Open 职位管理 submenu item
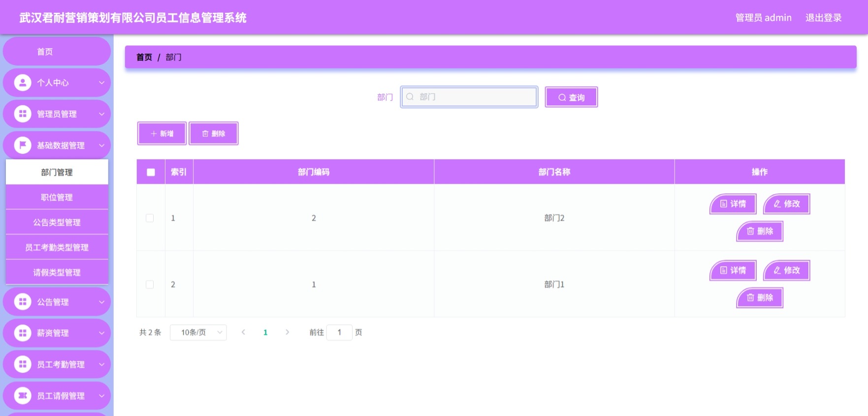Image resolution: width=868 pixels, height=416 pixels. 57,197
